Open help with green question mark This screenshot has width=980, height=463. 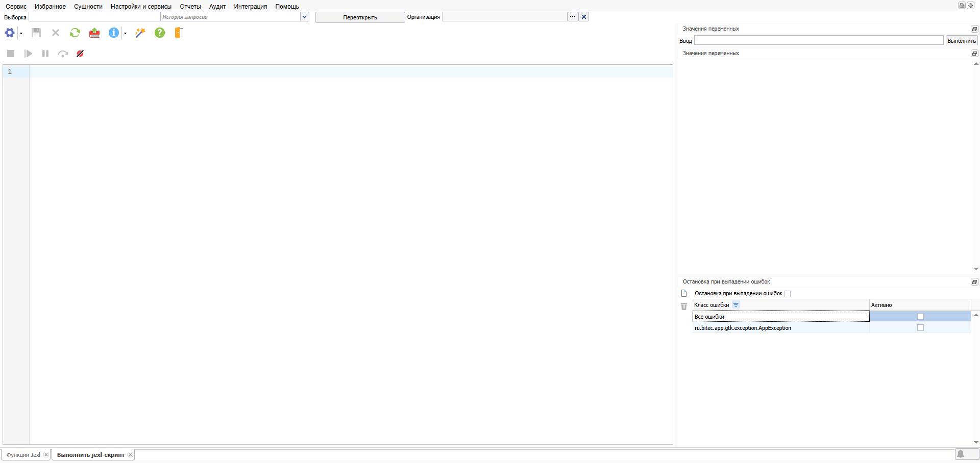point(160,33)
